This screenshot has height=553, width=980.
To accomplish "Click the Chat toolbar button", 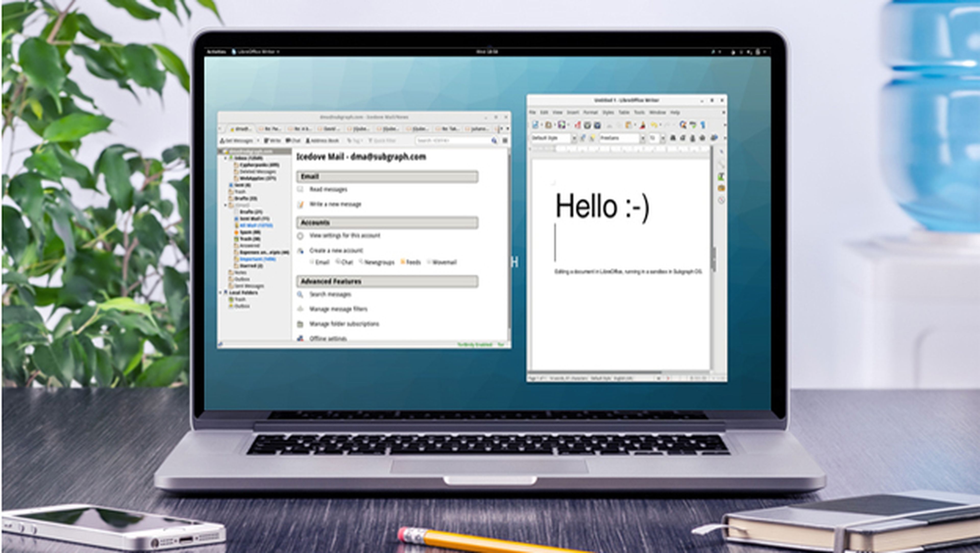I will click(293, 140).
